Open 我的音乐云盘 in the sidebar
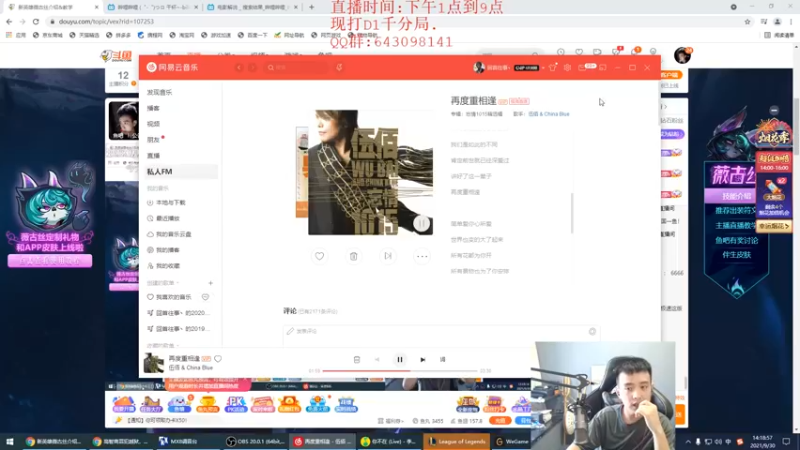 [x=173, y=234]
